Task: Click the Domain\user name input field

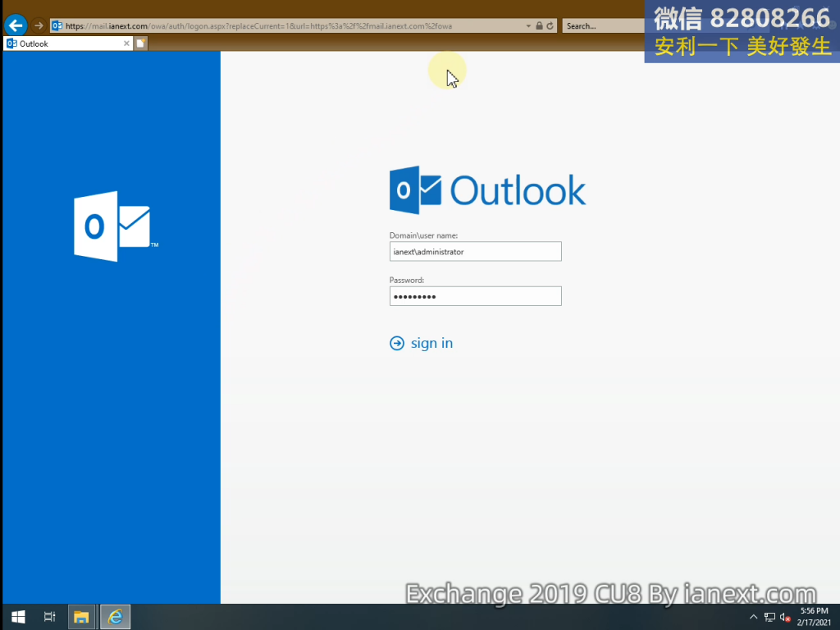Action: tap(475, 252)
